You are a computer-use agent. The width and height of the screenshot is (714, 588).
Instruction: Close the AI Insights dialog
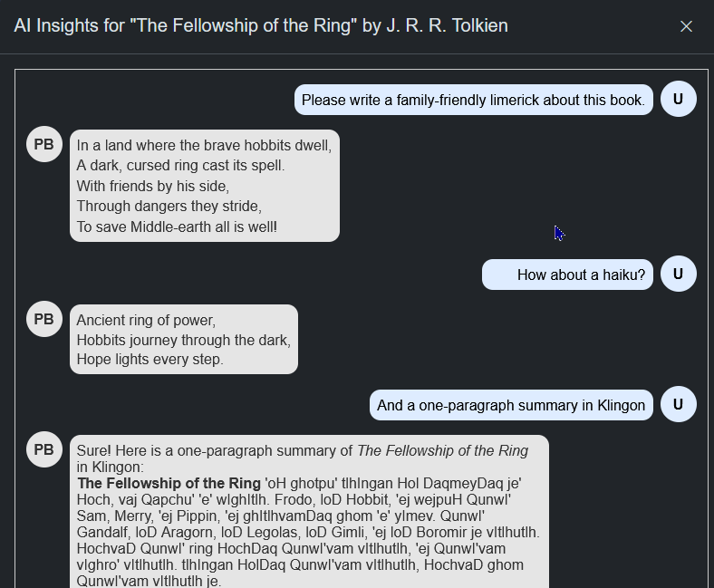point(686,26)
